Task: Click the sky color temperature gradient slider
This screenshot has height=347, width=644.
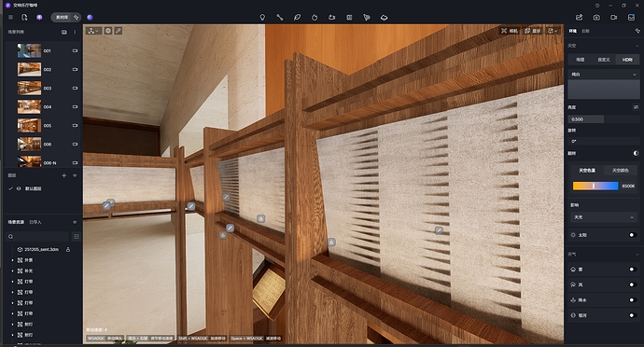Action: coord(595,186)
